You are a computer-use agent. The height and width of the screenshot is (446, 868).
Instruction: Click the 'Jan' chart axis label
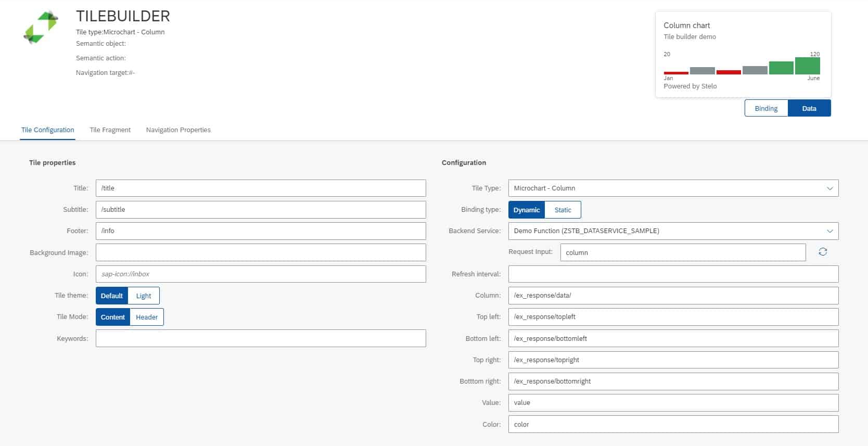tap(668, 79)
